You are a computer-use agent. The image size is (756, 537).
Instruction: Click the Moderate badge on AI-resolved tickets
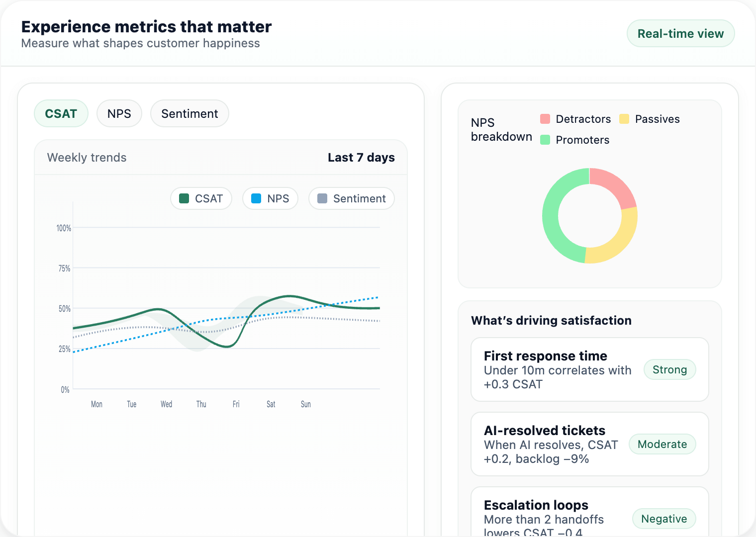(x=662, y=444)
